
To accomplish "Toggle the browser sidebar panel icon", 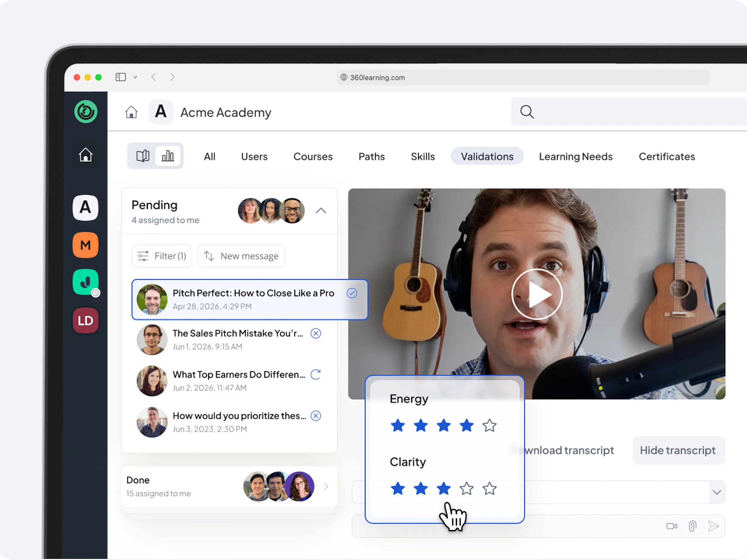I will click(x=121, y=77).
